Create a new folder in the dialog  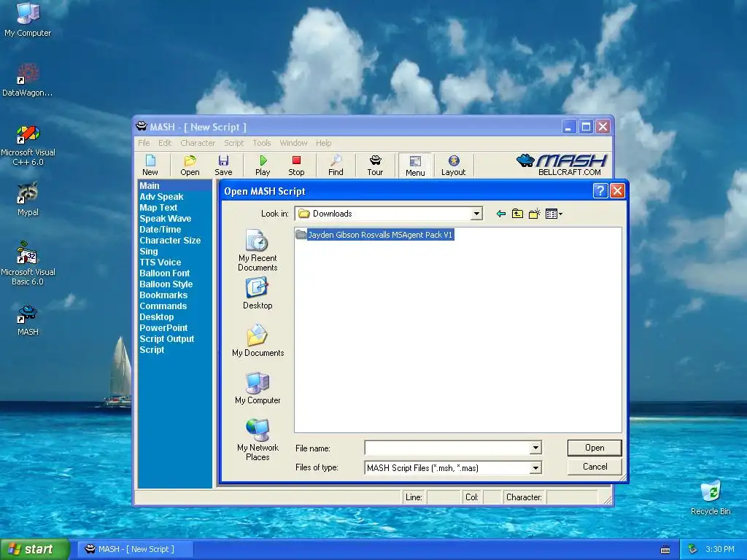pyautogui.click(x=535, y=214)
